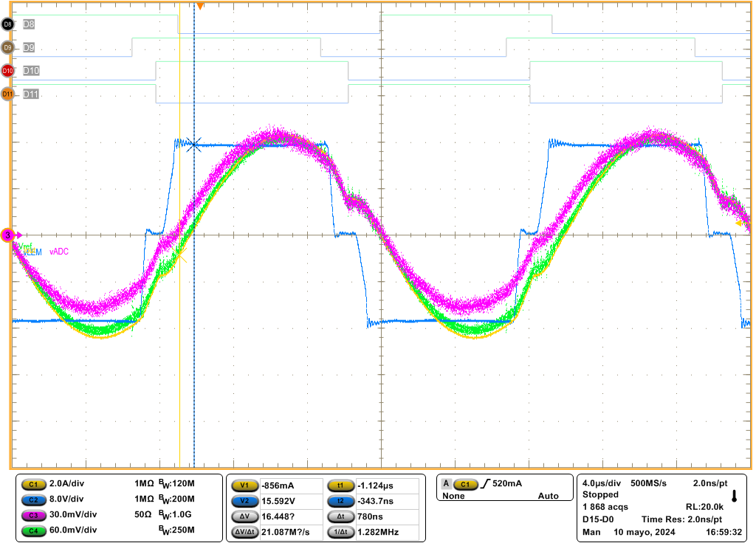Select the D10 red channel handle
Viewport: 756px width, 543px height.
8,71
